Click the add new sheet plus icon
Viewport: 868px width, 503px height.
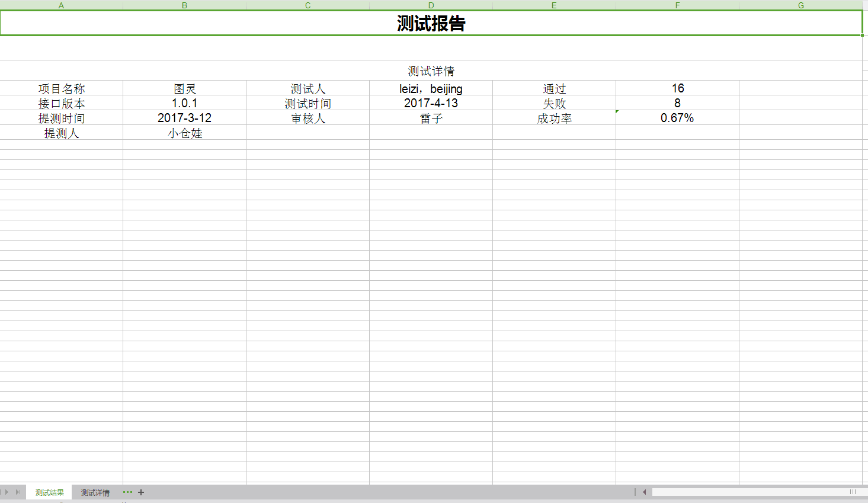(x=141, y=492)
